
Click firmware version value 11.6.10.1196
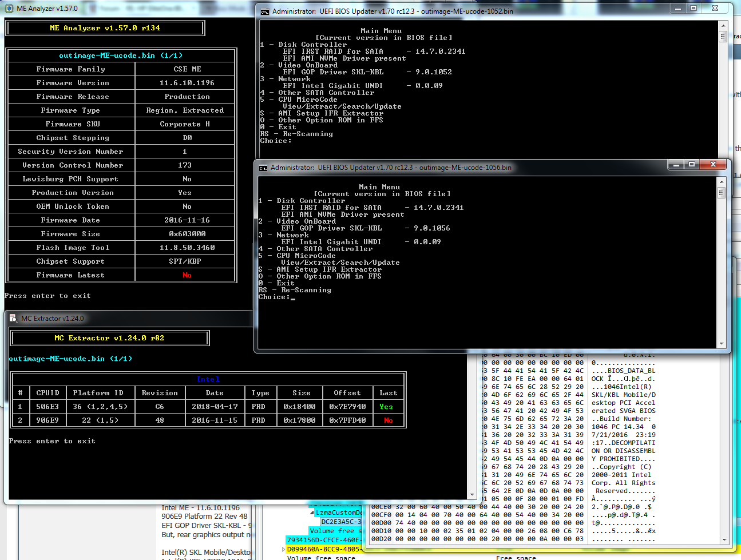(x=187, y=83)
